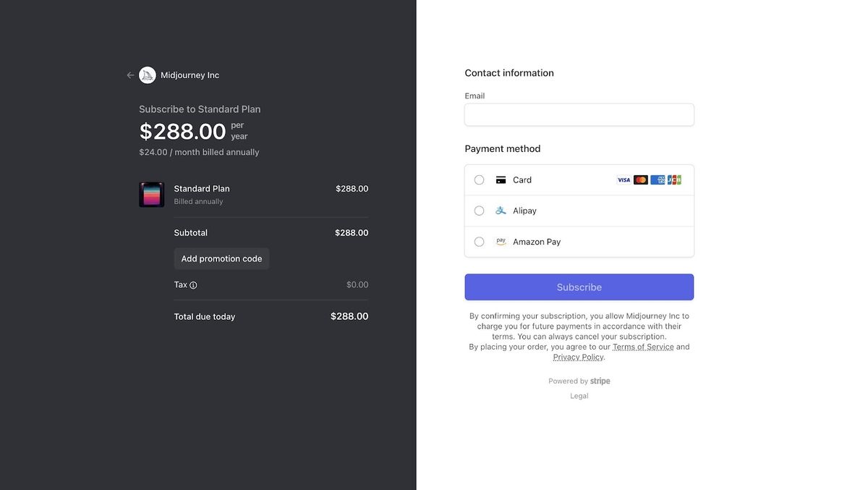Click the Subtotal label

point(191,233)
